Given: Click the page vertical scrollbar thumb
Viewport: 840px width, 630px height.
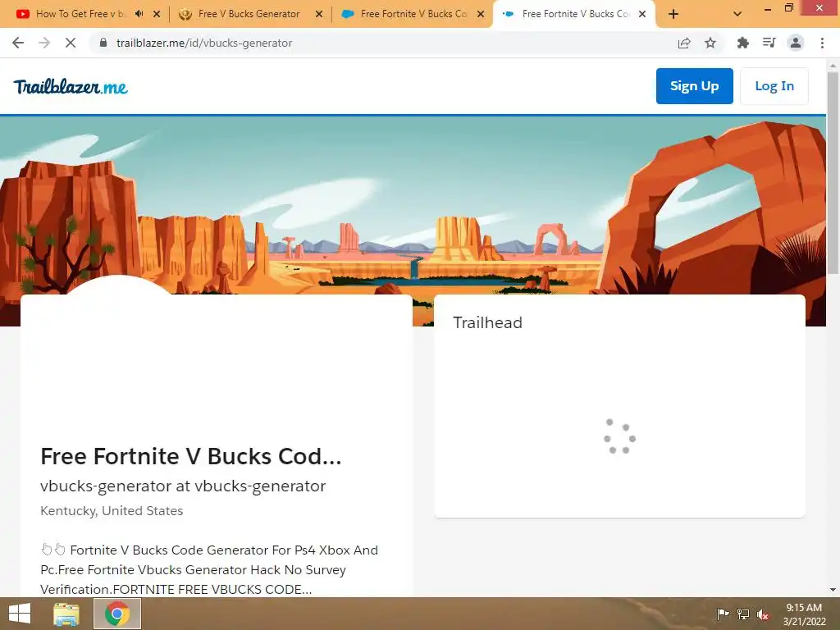Looking at the screenshot, I should click(833, 174).
